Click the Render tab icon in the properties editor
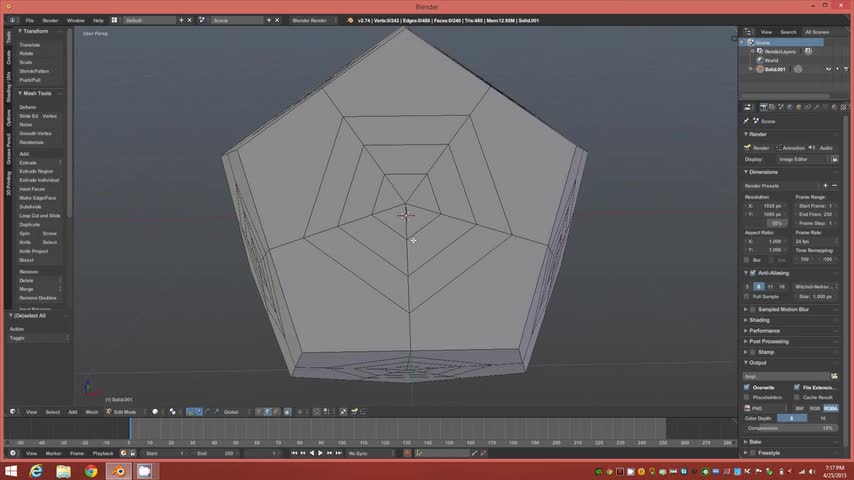The image size is (854, 480). coord(763,107)
